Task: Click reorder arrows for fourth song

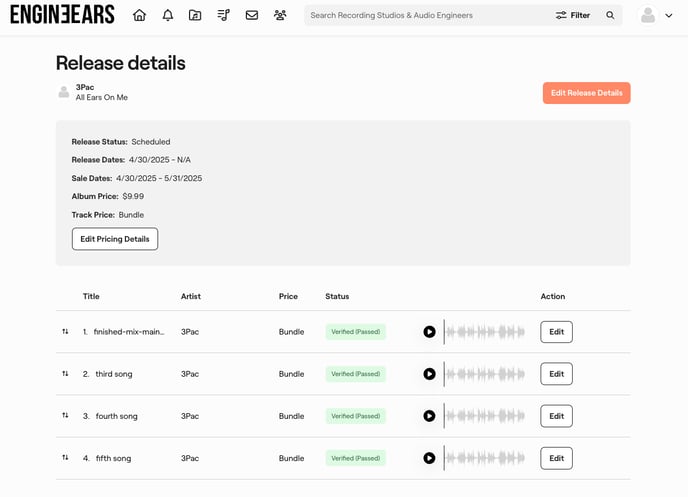Action: point(65,416)
